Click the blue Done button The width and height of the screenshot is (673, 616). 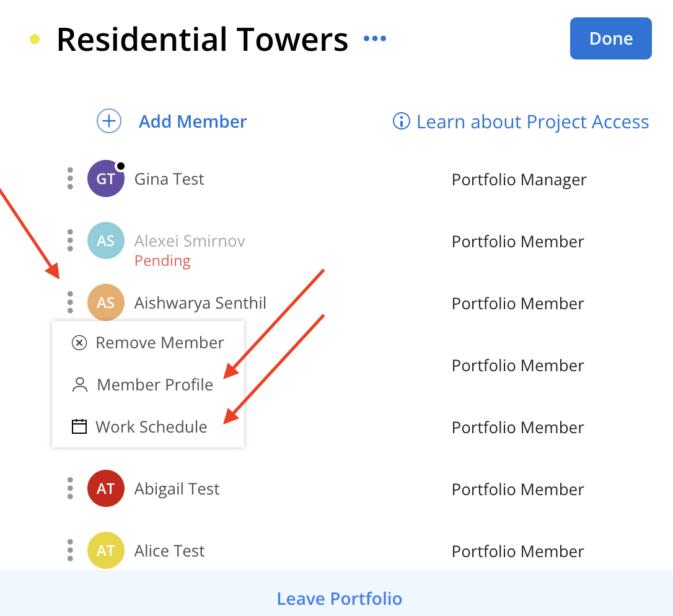pyautogui.click(x=611, y=38)
